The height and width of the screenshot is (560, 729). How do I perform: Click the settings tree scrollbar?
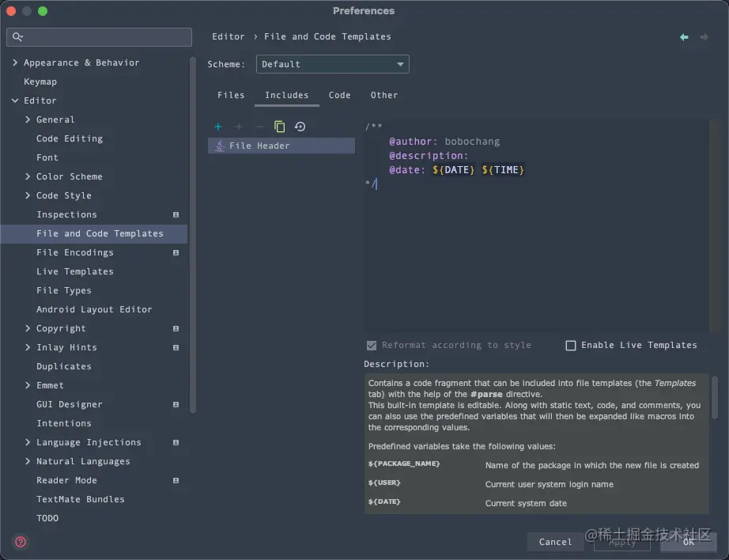[x=193, y=235]
